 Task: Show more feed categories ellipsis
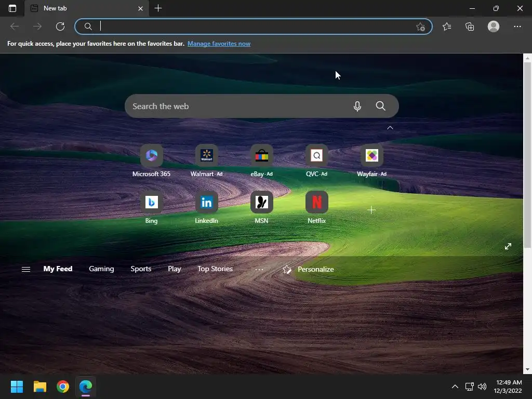pos(259,270)
